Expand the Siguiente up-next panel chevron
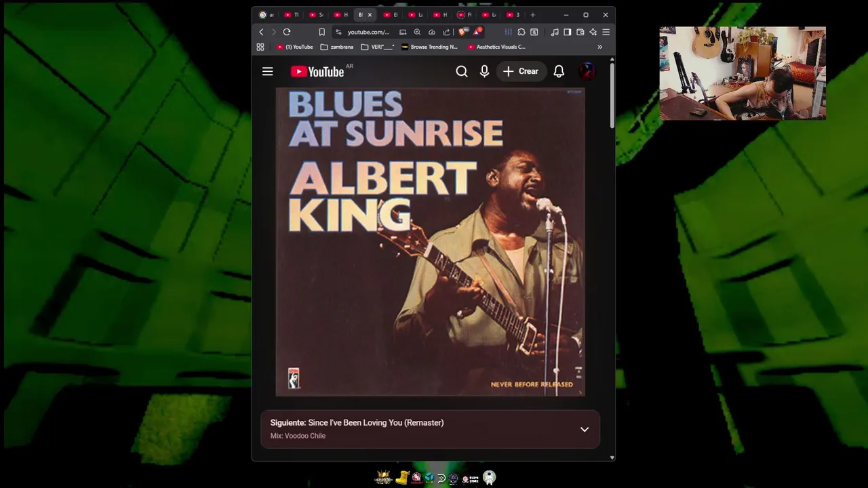The image size is (868, 488). tap(585, 429)
